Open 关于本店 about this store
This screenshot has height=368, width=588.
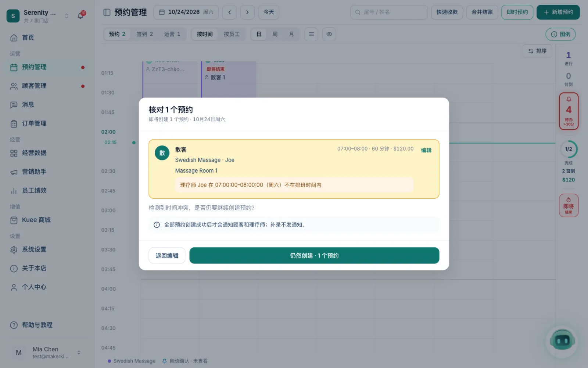coord(47,268)
